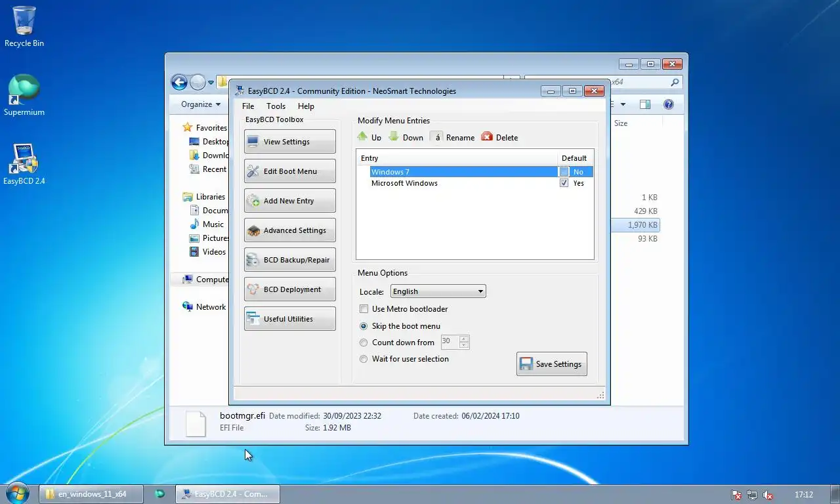The height and width of the screenshot is (504, 840).
Task: Click the Default column header
Action: pos(575,158)
